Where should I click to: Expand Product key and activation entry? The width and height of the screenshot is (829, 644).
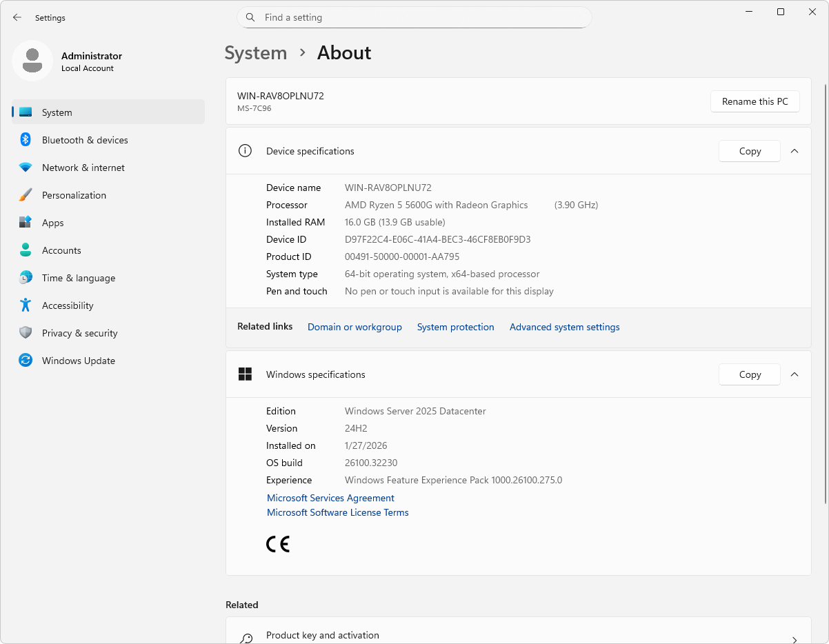pyautogui.click(x=519, y=634)
